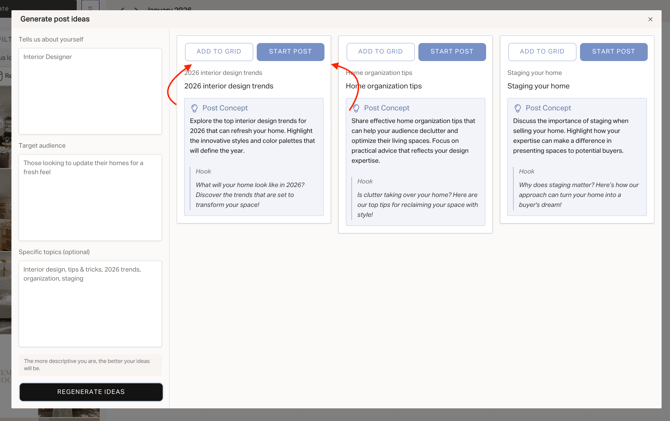Select the '2026 interior design trends' idea title
Screen dimensions: 670x421
coord(229,86)
